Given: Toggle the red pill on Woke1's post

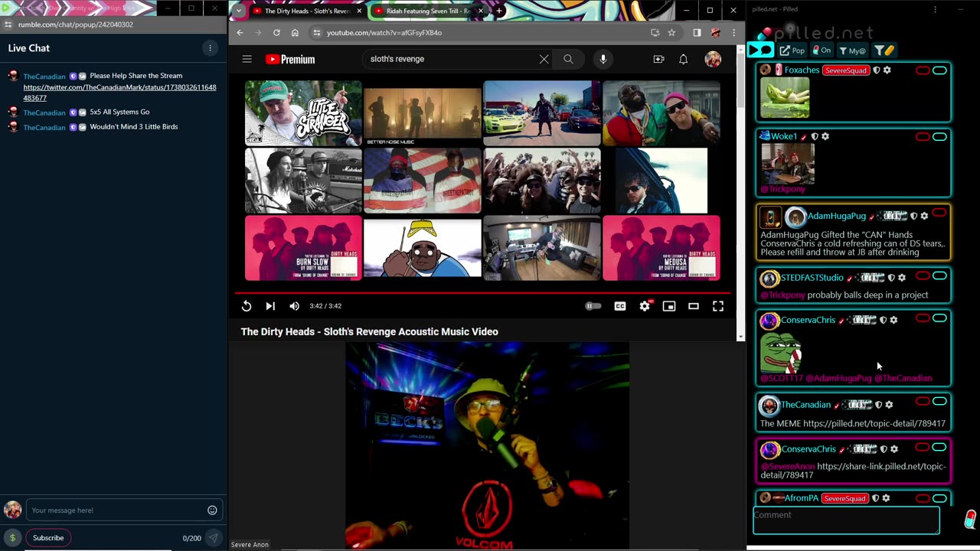Looking at the screenshot, I should [x=923, y=136].
